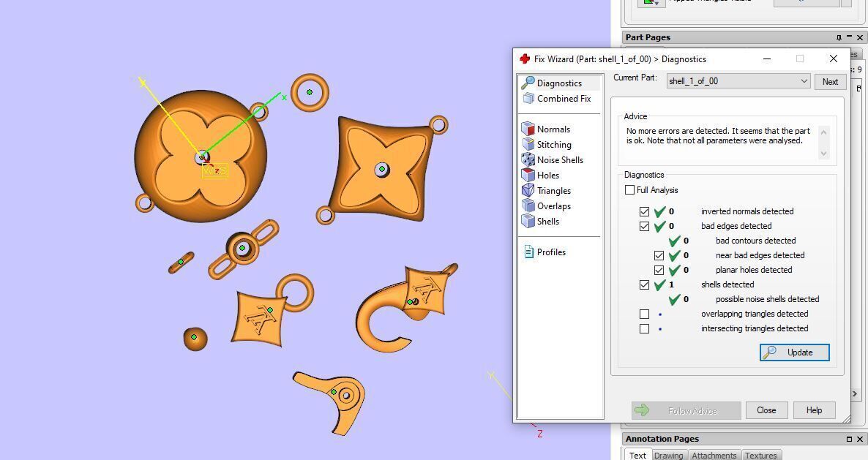Minimize the Fix Wizard window
Viewport: 868px width, 460px height.
click(x=767, y=59)
